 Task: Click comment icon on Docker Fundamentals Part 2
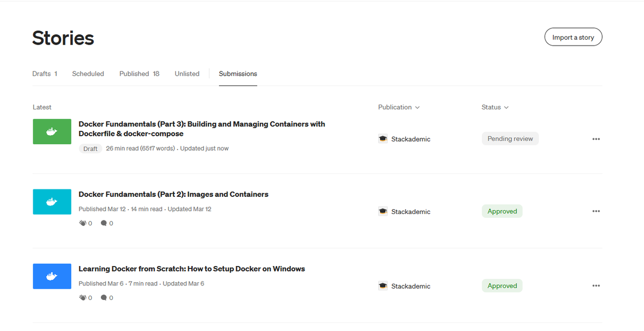pyautogui.click(x=104, y=223)
